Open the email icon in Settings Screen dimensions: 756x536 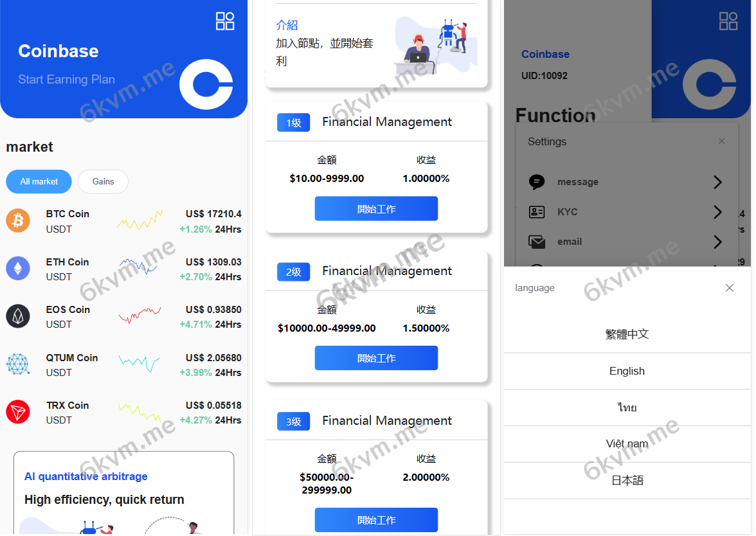click(x=536, y=242)
